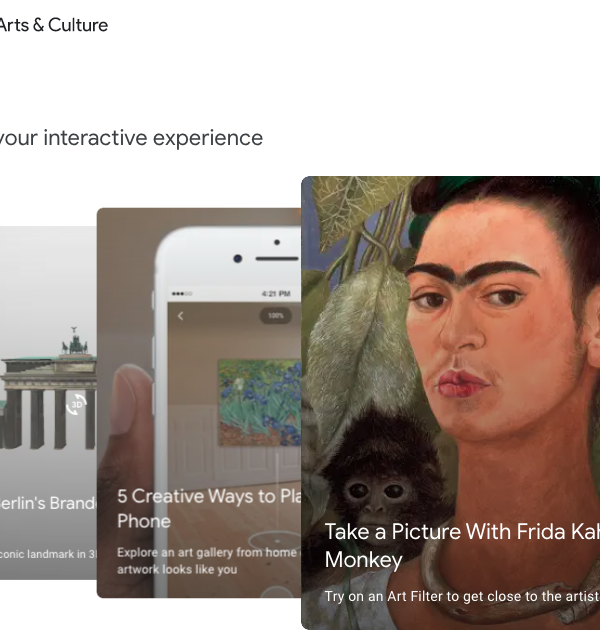Click the signal dots in the phone status bar

click(182, 294)
